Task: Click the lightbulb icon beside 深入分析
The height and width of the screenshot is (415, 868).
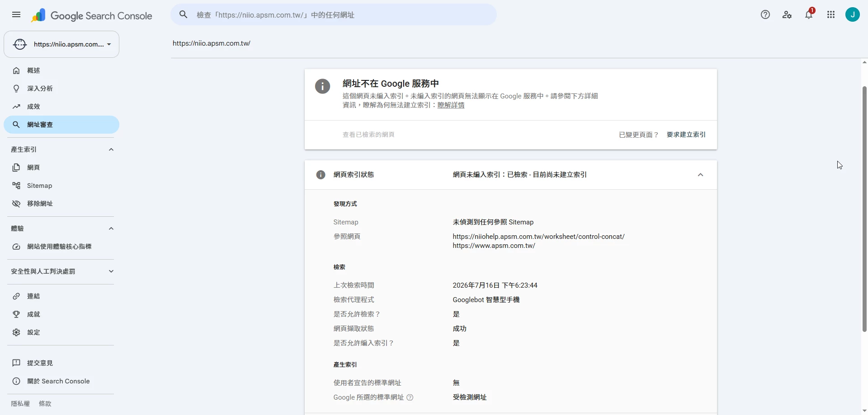Action: coord(16,89)
